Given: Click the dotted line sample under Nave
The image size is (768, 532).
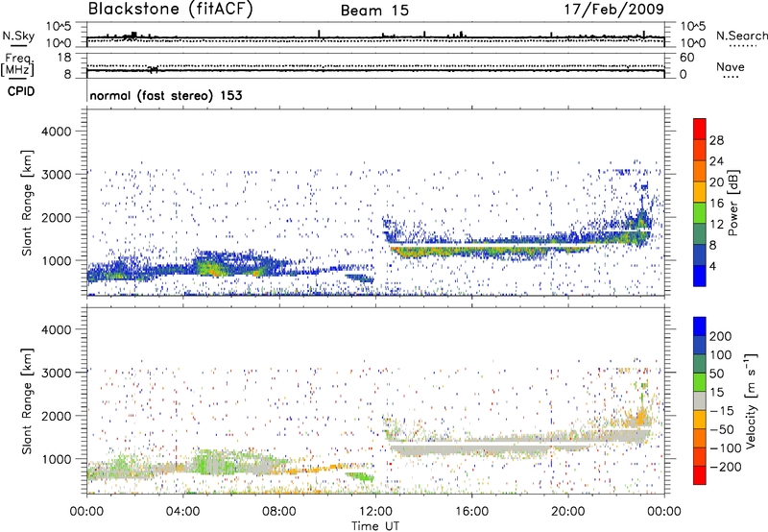Looking at the screenshot, I should [732, 78].
